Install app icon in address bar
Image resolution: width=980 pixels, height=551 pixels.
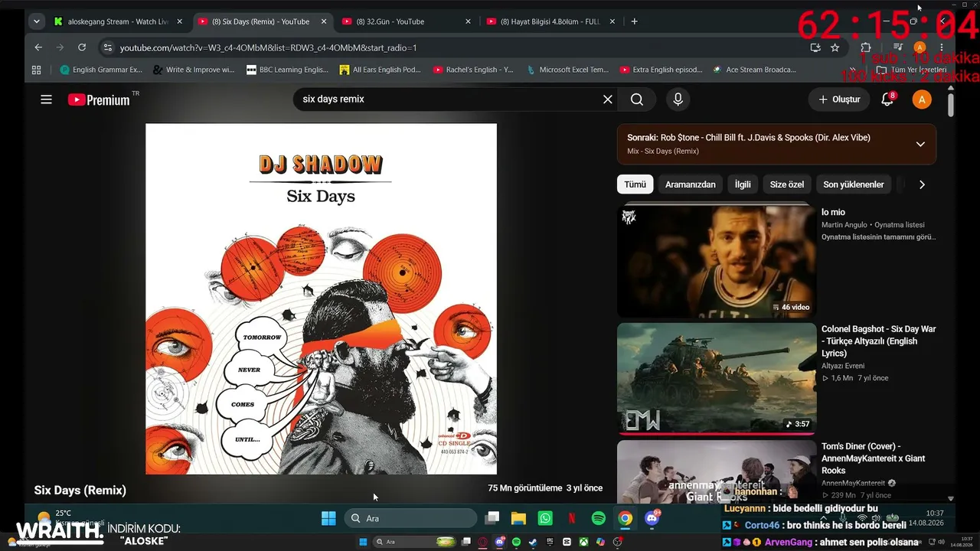tap(815, 47)
